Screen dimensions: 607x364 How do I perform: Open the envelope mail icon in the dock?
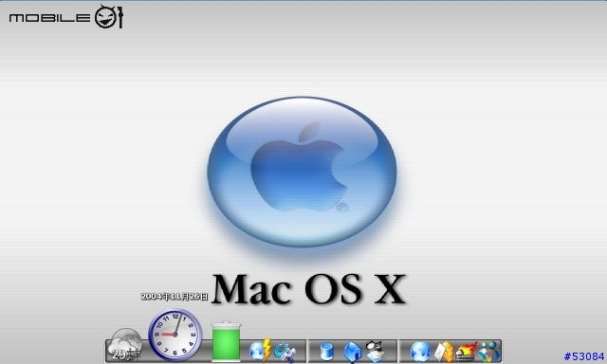pos(443,352)
